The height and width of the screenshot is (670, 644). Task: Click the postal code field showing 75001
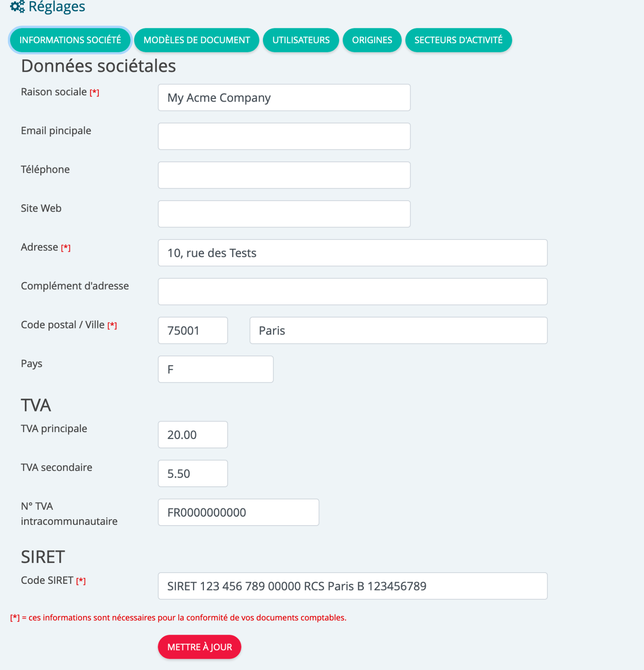(x=193, y=330)
